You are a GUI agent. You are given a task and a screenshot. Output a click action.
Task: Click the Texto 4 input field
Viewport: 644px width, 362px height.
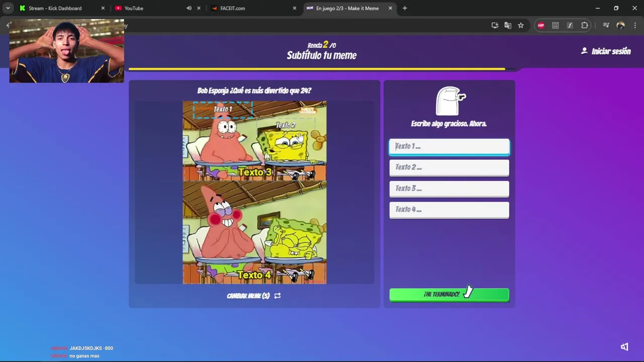pos(449,210)
